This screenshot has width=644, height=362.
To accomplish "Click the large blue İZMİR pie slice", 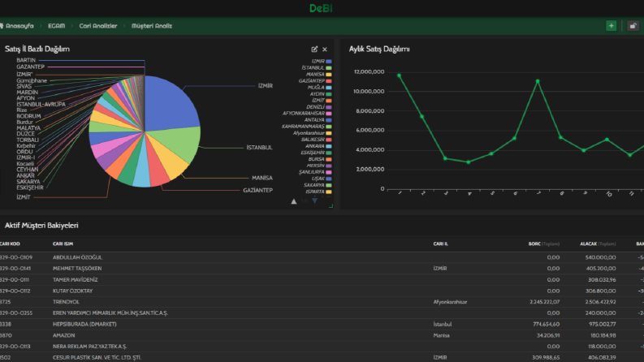I will pos(168,105).
